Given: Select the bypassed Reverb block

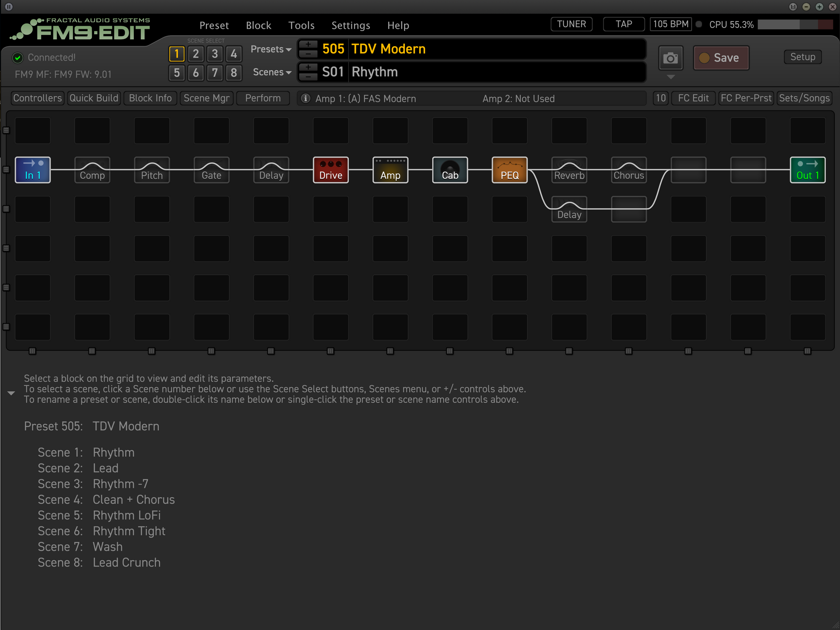Looking at the screenshot, I should tap(569, 170).
